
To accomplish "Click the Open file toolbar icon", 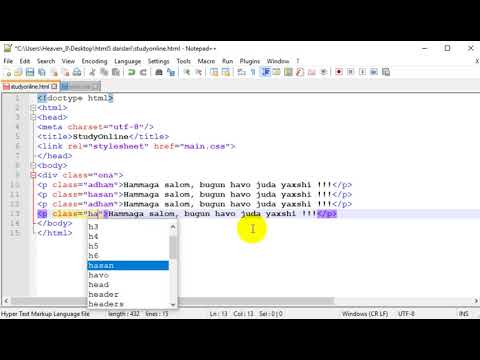I will pyautogui.click(x=19, y=72).
